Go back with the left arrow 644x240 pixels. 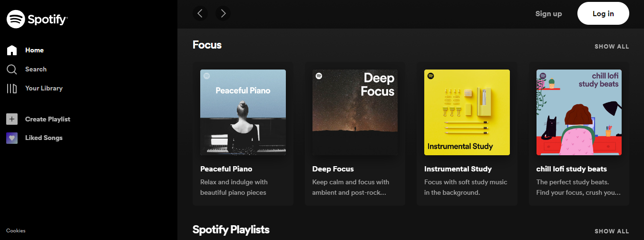200,13
